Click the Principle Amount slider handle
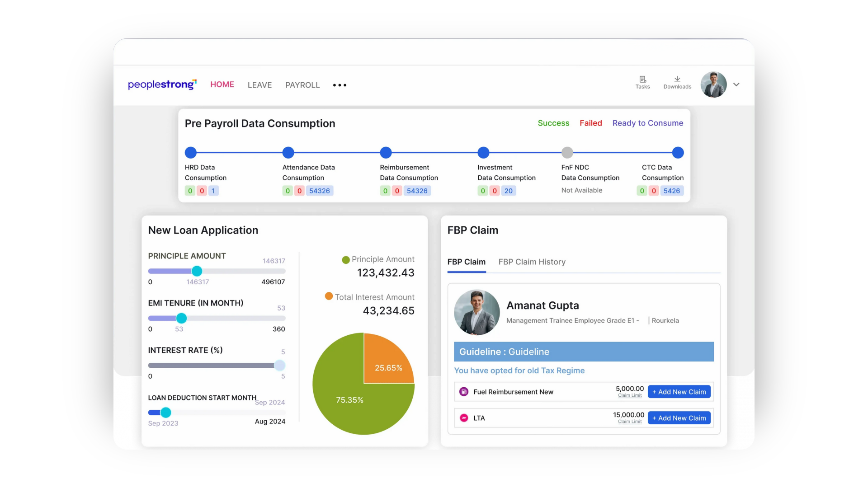 click(197, 271)
